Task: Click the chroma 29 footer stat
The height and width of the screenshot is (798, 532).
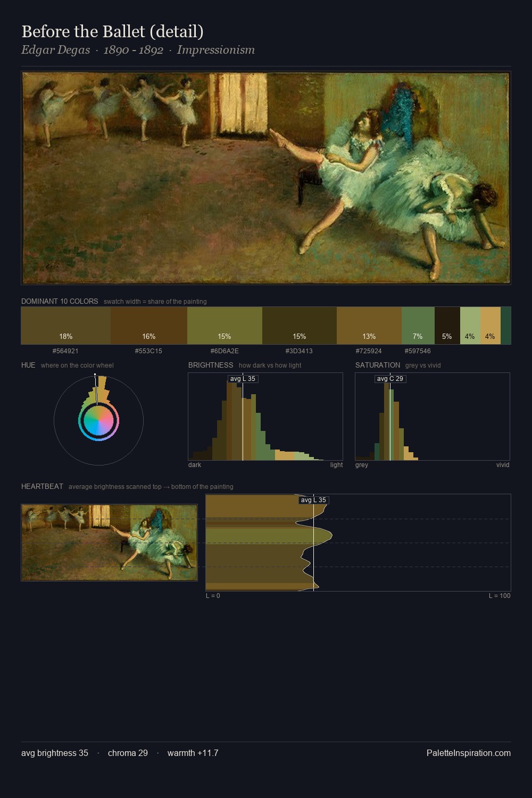Action: tap(128, 753)
